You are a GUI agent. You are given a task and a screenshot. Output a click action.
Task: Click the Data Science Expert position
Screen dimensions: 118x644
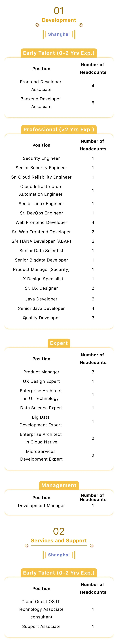[x=42, y=408]
